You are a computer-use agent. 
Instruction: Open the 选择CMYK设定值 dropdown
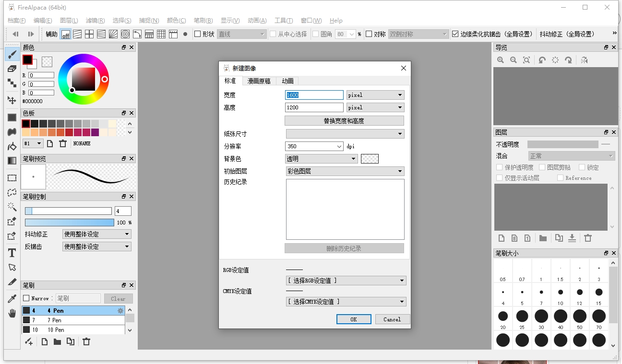(346, 302)
